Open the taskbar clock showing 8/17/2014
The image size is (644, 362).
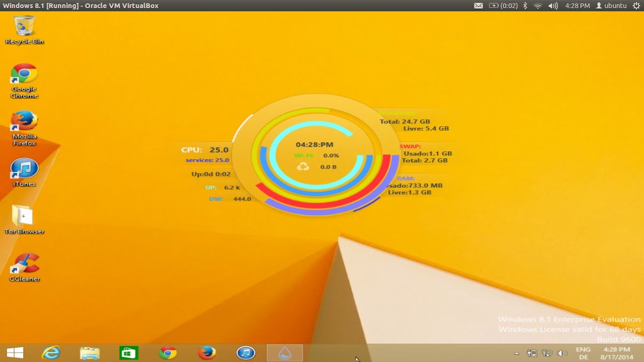[x=616, y=353]
